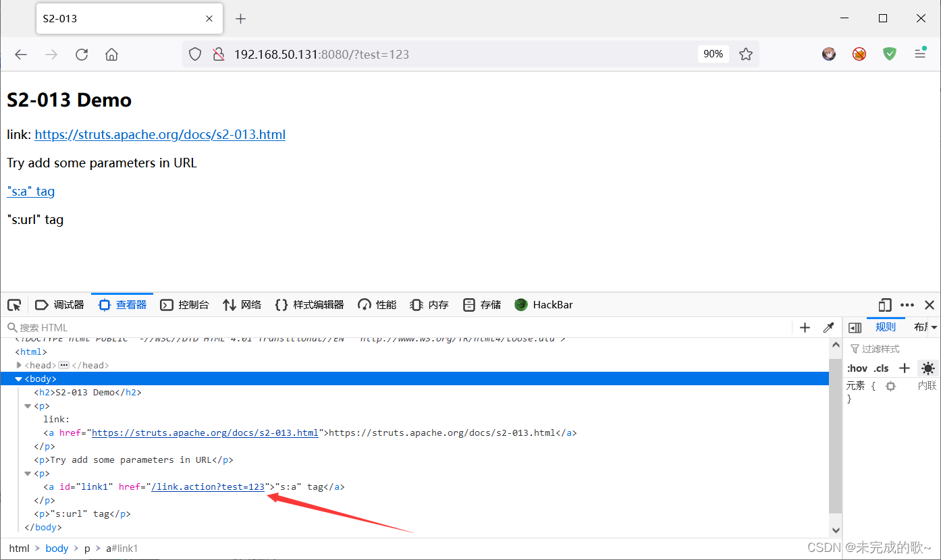The width and height of the screenshot is (941, 560).
Task: Select the "s:url" tag paragraph node
Action: click(x=82, y=513)
